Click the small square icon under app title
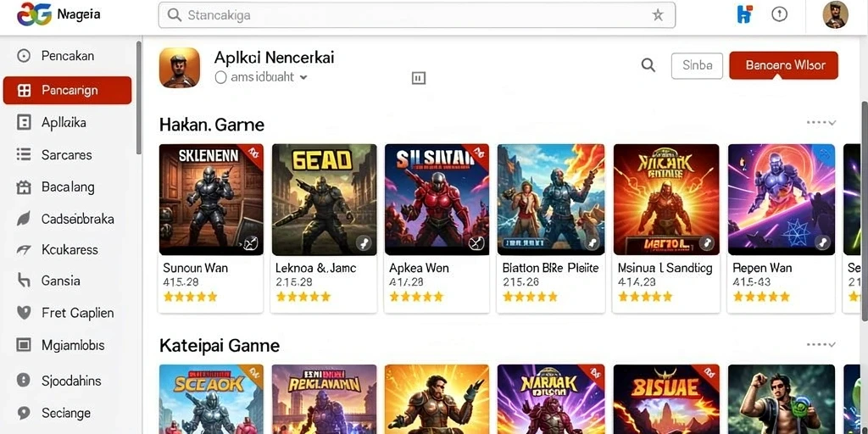Screen dimensions: 868x434 pyautogui.click(x=419, y=78)
